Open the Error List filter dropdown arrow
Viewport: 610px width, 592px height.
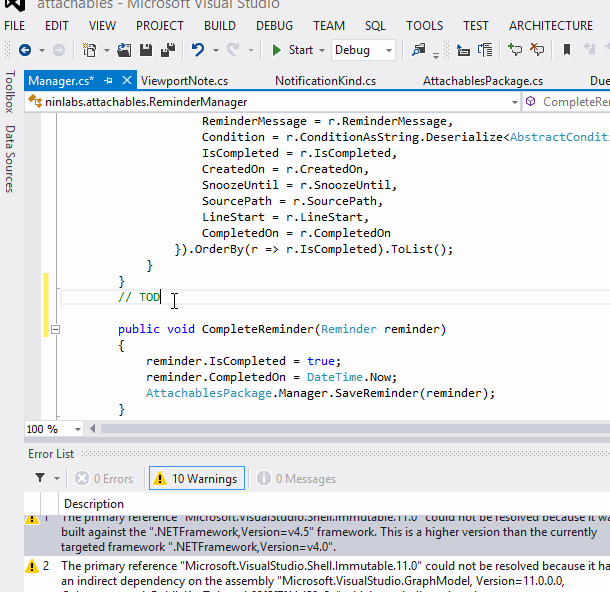pos(57,478)
